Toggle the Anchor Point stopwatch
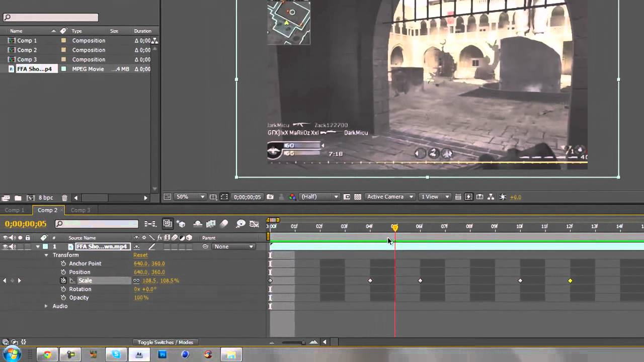 pyautogui.click(x=63, y=263)
